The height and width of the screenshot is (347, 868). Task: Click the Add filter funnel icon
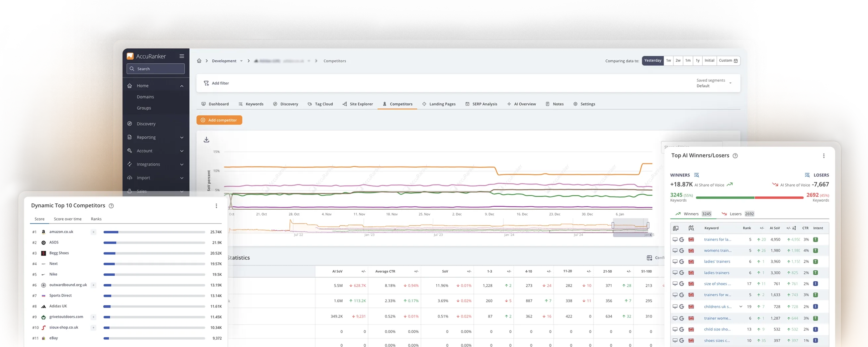206,83
